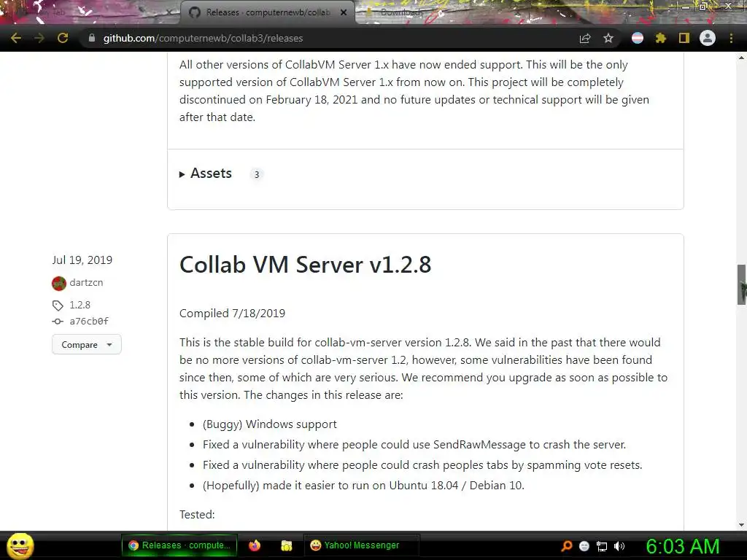The image size is (747, 560).
Task: Switch to the Downloads tab
Action: click(x=402, y=12)
